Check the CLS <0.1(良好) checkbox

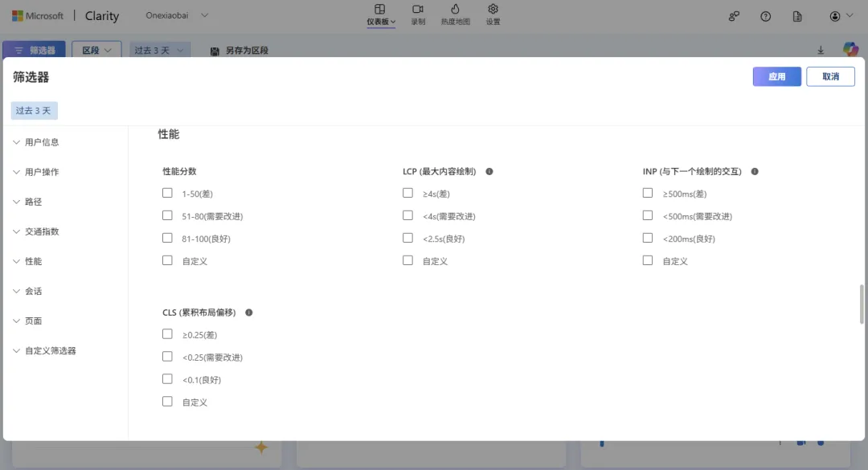click(167, 378)
